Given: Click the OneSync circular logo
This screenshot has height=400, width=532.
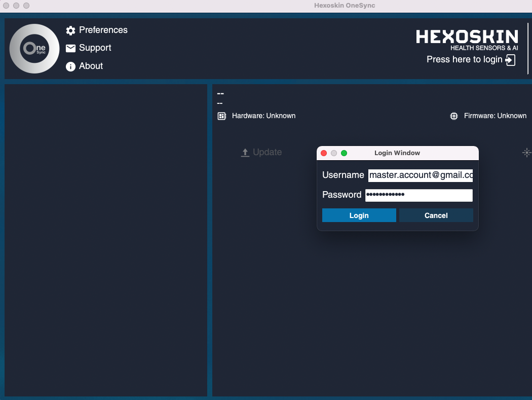Looking at the screenshot, I should (x=34, y=48).
